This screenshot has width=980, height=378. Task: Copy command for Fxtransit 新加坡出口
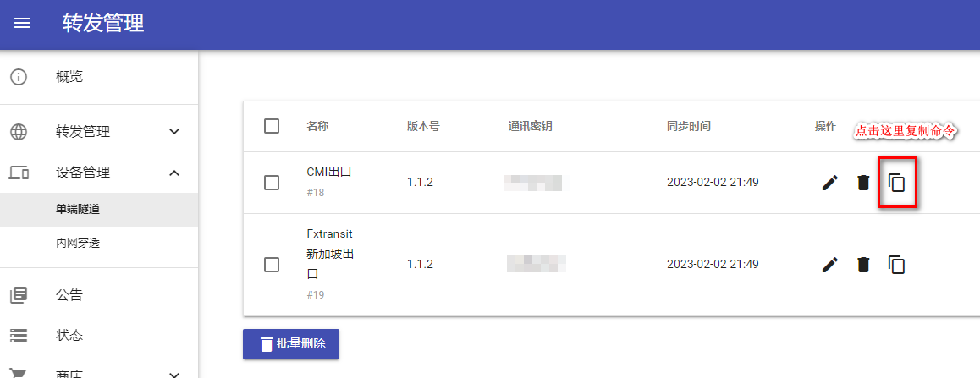[x=897, y=265]
